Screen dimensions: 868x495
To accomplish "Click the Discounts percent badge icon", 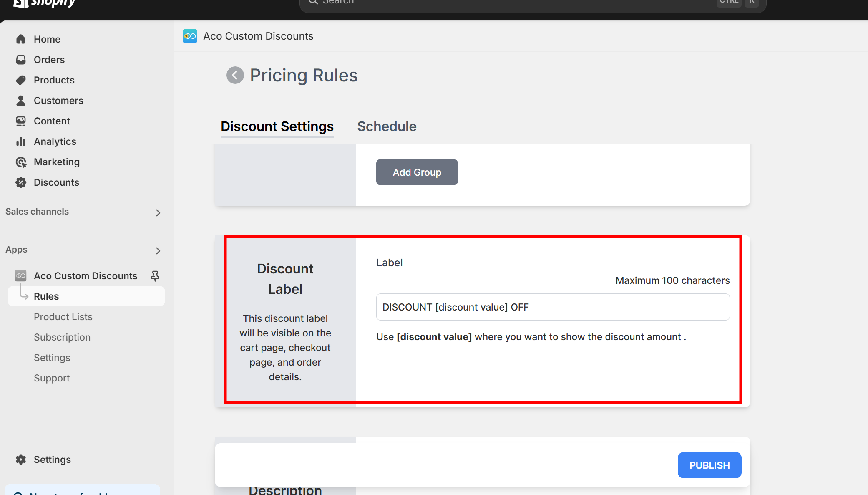I will 21,182.
